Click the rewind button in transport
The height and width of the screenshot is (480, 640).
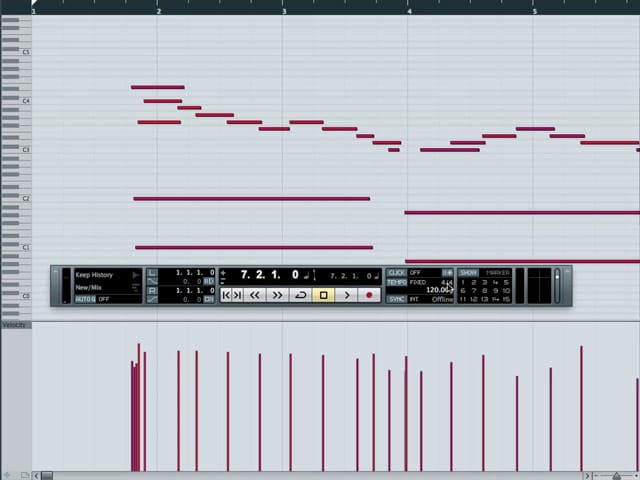[x=255, y=295]
